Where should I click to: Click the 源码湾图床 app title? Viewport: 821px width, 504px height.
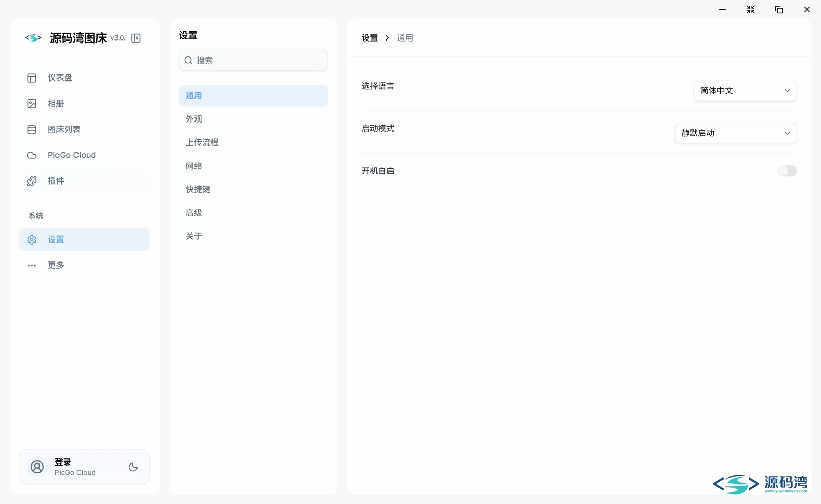(x=79, y=38)
